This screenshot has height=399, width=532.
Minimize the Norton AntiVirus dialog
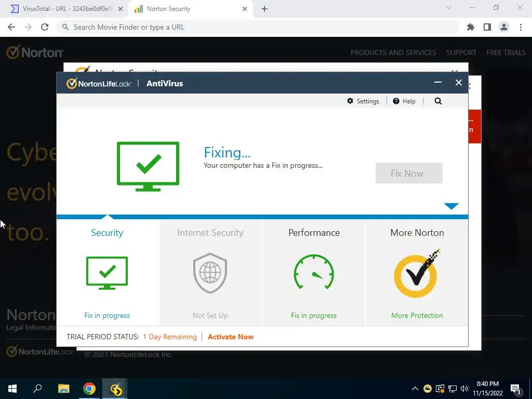tap(438, 83)
